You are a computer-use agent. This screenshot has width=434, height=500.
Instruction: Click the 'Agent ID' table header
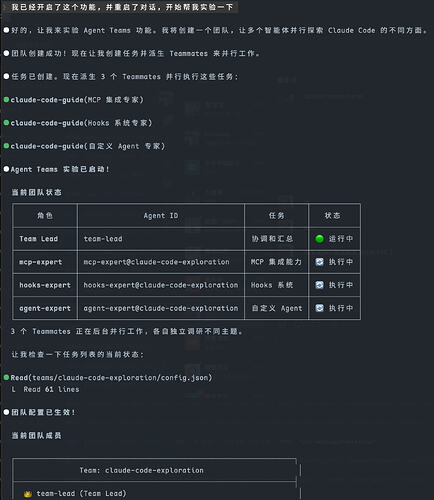coord(161,216)
